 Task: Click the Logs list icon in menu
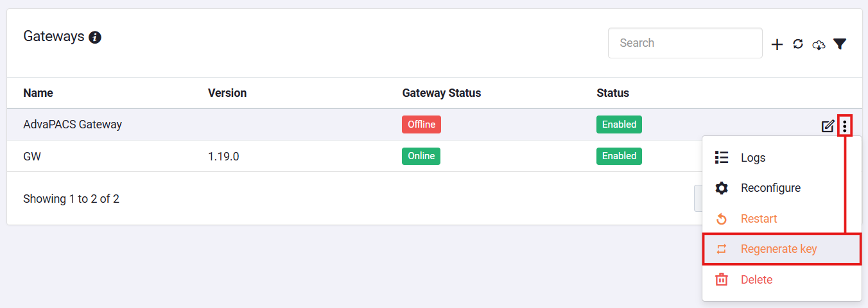[x=722, y=157]
